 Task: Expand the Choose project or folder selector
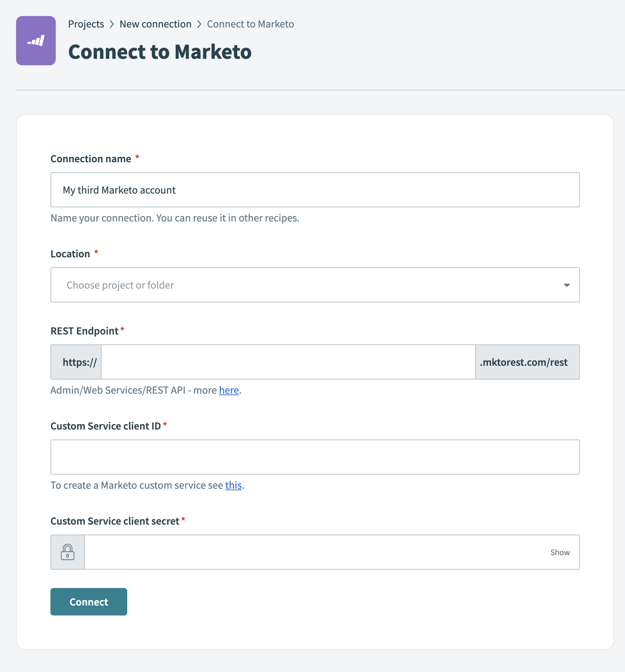(x=315, y=285)
